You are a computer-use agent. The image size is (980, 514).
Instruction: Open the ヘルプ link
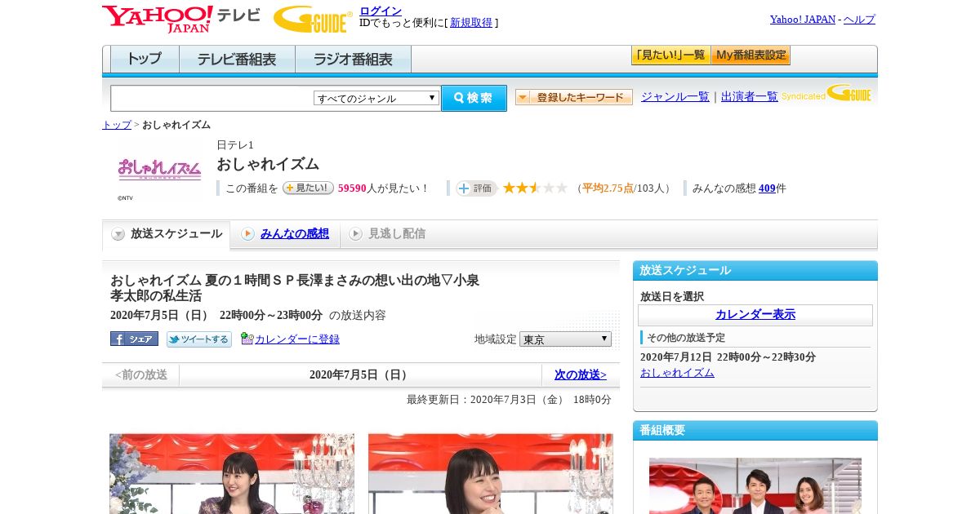coord(859,20)
